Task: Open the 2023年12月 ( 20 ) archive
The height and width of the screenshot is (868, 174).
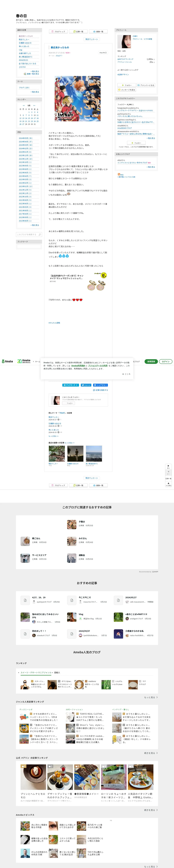Action: click(26, 155)
